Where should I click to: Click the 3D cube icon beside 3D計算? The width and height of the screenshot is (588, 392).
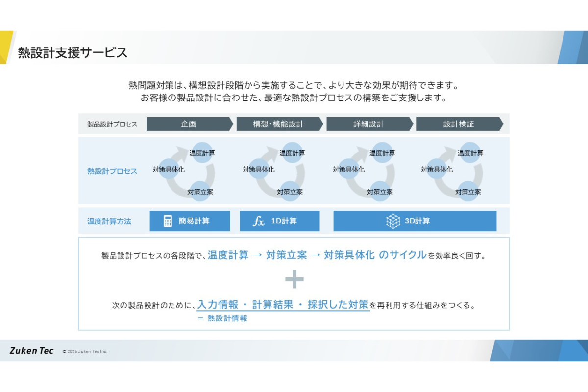click(393, 221)
